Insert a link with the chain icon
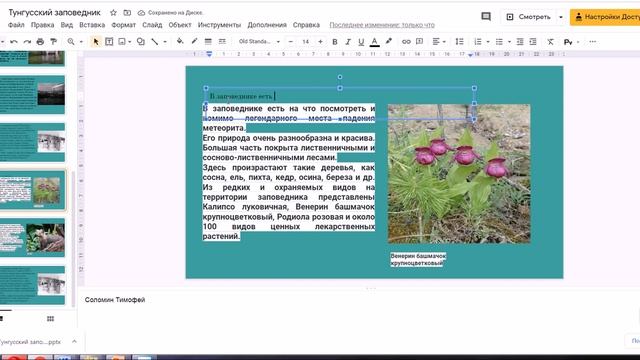This screenshot has width=640, height=360. 406,42
